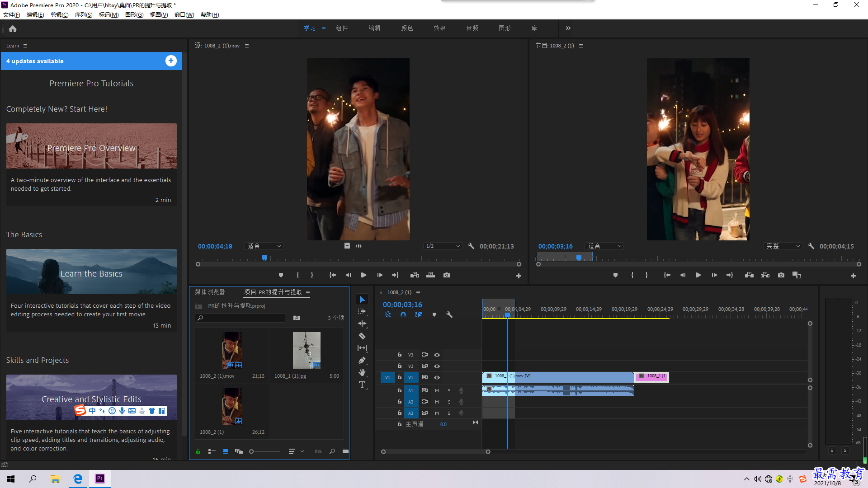Expand workspace overflow chevrons
Image resolution: width=868 pixels, height=488 pixels.
coord(568,28)
